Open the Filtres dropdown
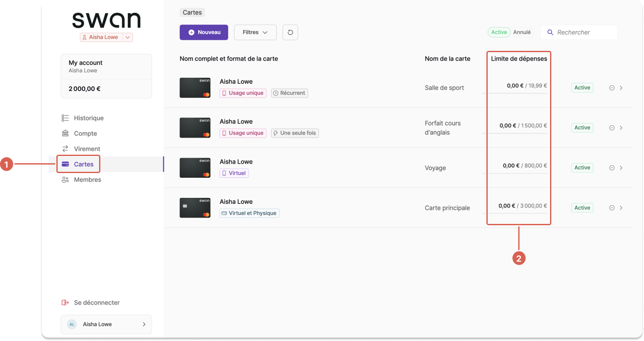The image size is (644, 341). coord(255,32)
